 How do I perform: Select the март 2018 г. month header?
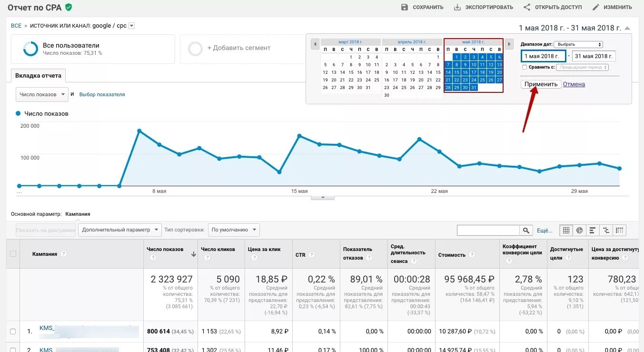pyautogui.click(x=351, y=42)
